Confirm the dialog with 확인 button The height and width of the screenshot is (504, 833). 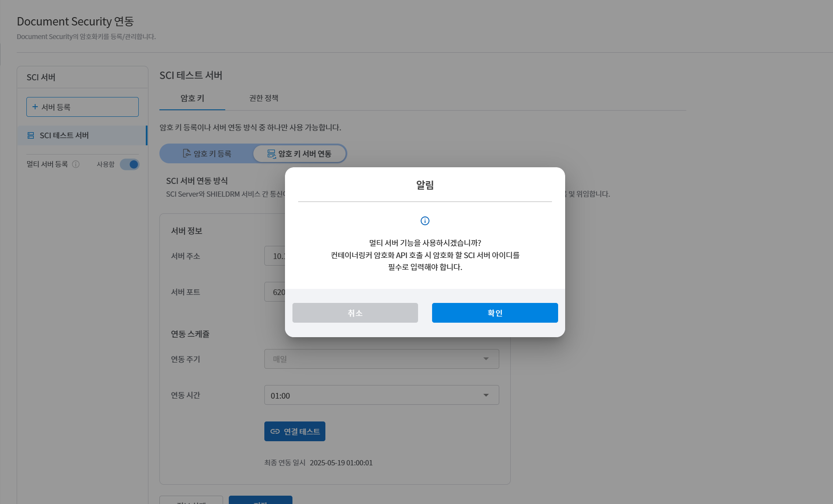[495, 313]
